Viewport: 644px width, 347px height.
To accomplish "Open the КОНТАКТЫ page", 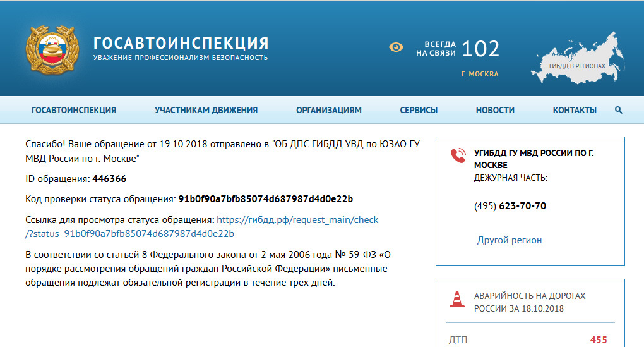I will point(575,110).
